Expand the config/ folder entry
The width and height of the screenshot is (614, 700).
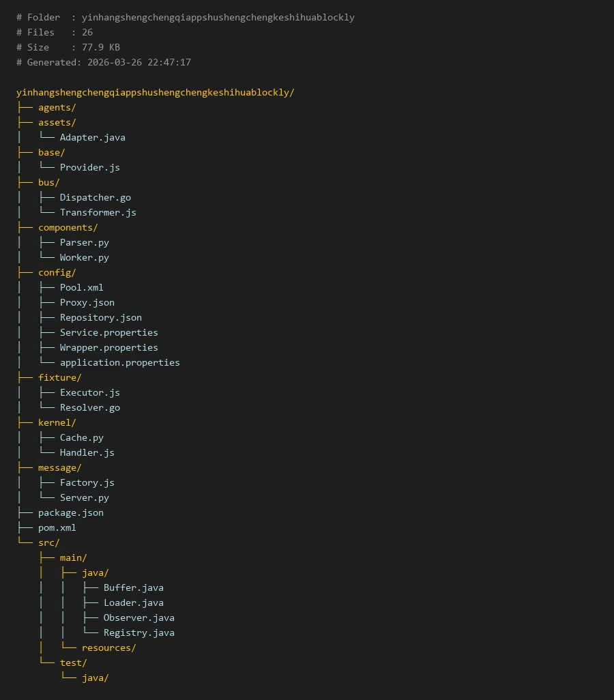pyautogui.click(x=57, y=272)
